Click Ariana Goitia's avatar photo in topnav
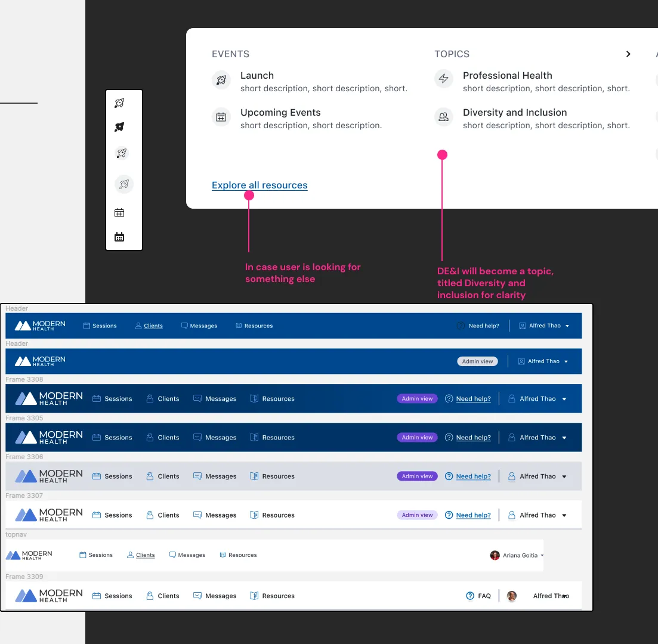 [x=495, y=555]
